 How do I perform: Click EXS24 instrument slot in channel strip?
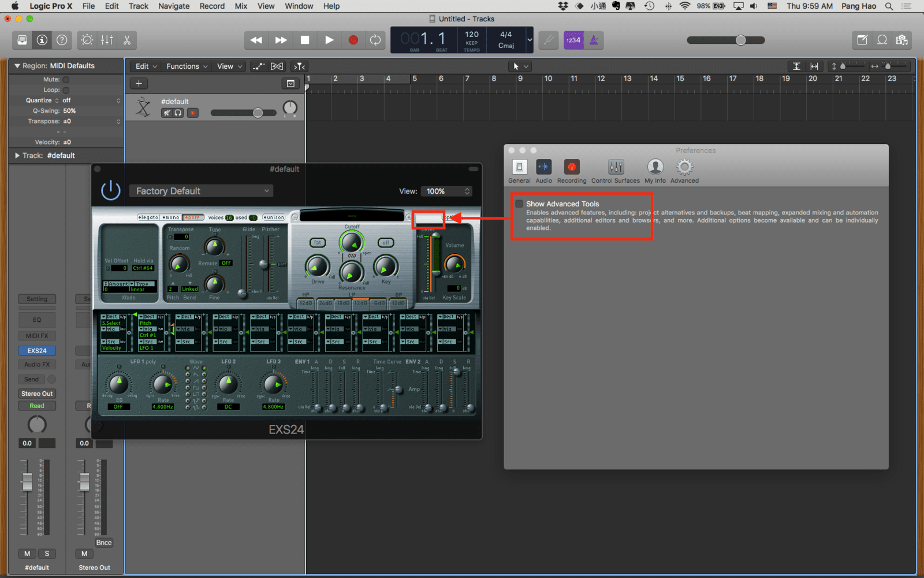tap(37, 351)
